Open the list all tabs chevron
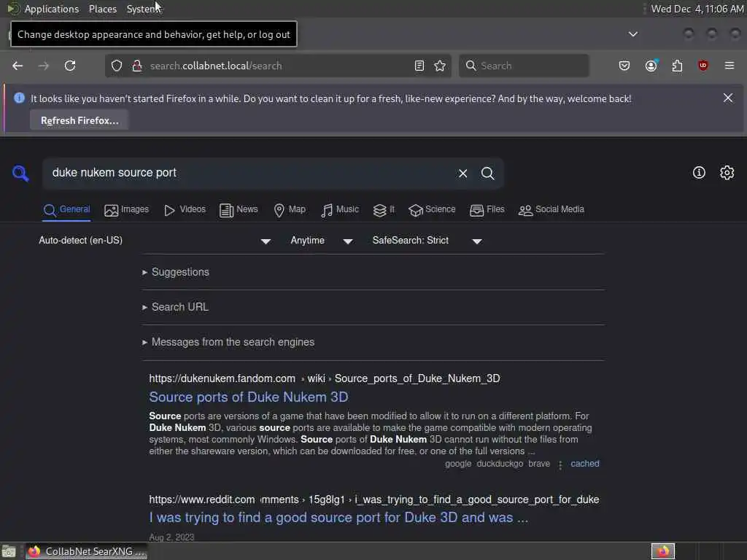Image resolution: width=747 pixels, height=560 pixels. coord(632,34)
